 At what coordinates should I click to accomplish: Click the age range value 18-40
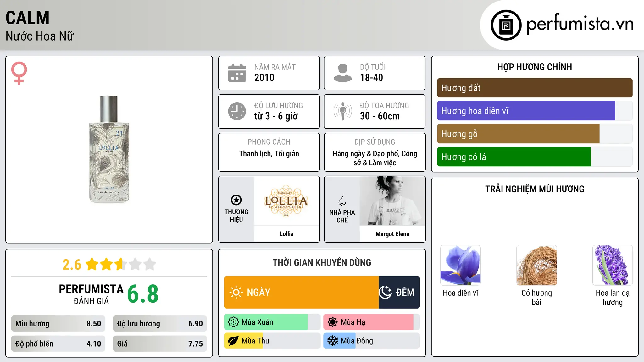371,78
